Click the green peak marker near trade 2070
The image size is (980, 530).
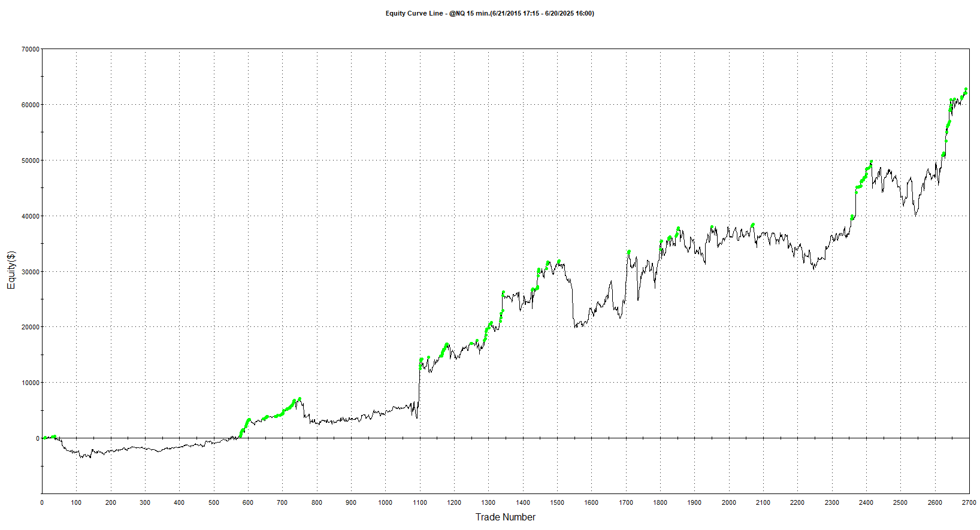click(753, 225)
